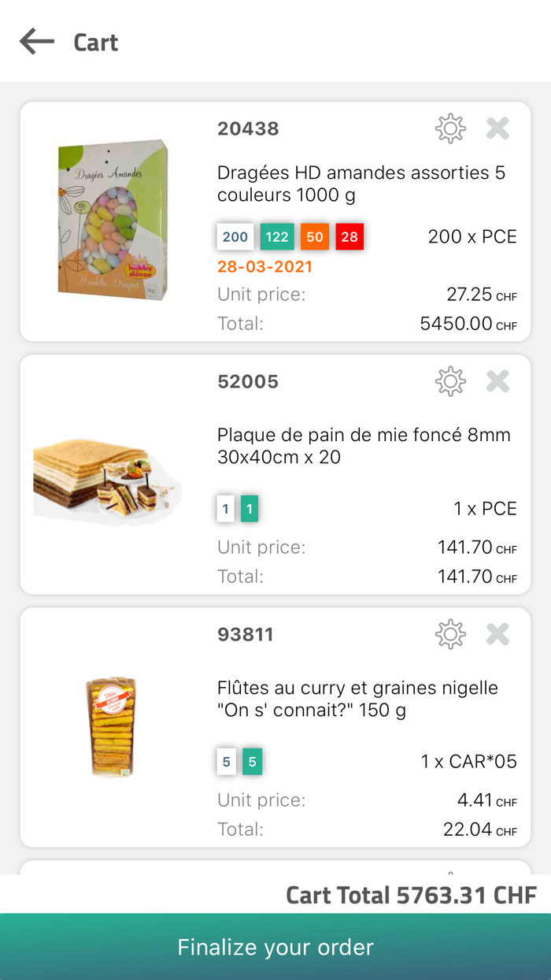Open settings for item 52005
The image size is (551, 980).
pyautogui.click(x=449, y=381)
